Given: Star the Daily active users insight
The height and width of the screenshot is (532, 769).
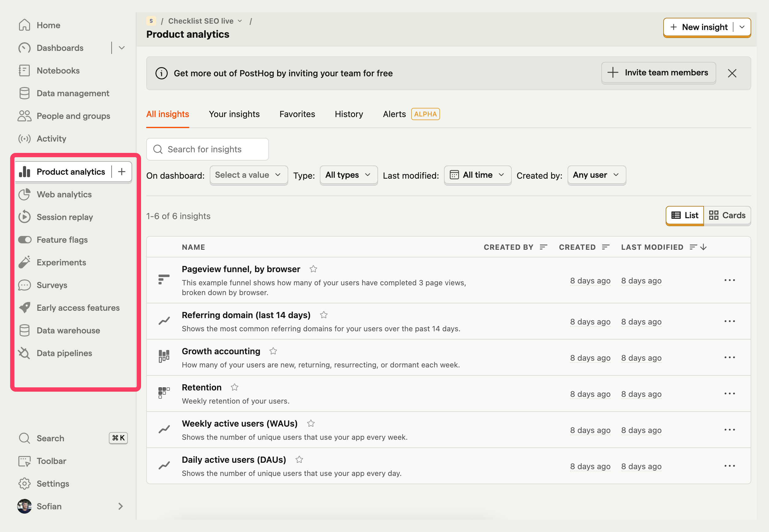Looking at the screenshot, I should tap(299, 460).
